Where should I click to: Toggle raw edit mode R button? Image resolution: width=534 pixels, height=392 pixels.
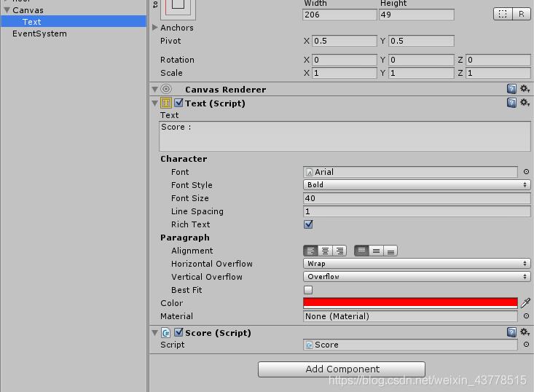[522, 14]
